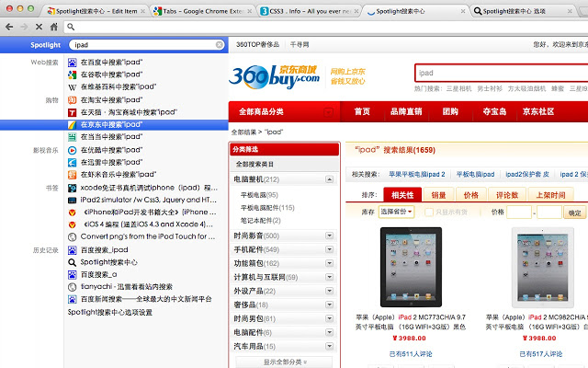The height and width of the screenshot is (368, 588).
Task: Expand the 计算机与互联网(59) category
Action: tap(329, 277)
